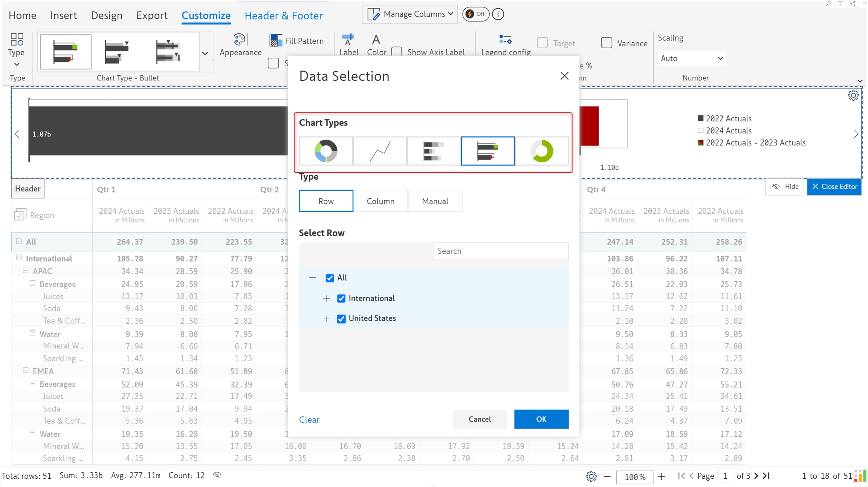
Task: Open the Manage Columns dropdown
Action: [410, 14]
